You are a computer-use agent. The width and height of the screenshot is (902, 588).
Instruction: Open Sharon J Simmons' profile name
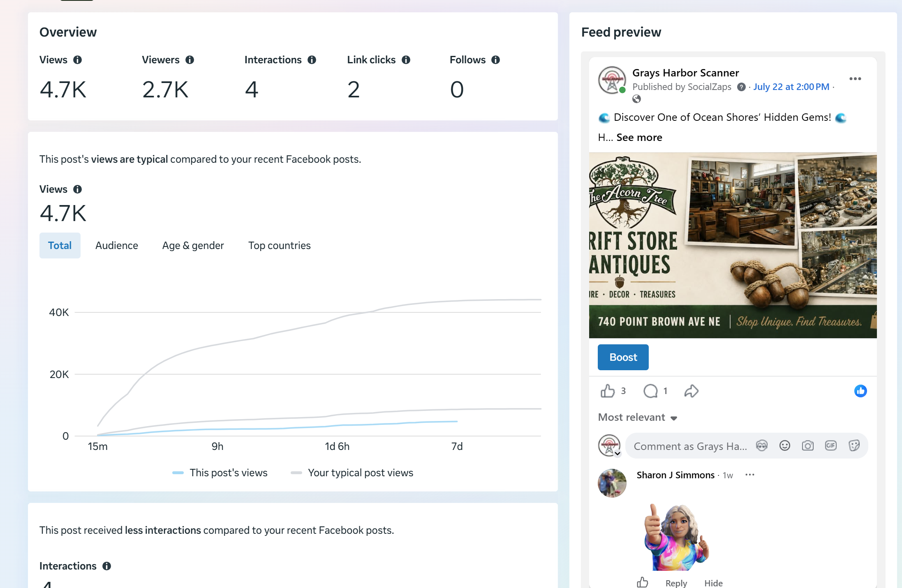(x=675, y=475)
